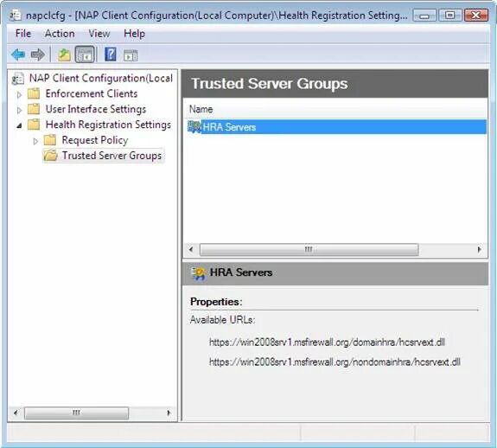Image resolution: width=497 pixels, height=448 pixels.
Task: Toggle the Show/Hide Action Pane icon
Action: coord(131,55)
